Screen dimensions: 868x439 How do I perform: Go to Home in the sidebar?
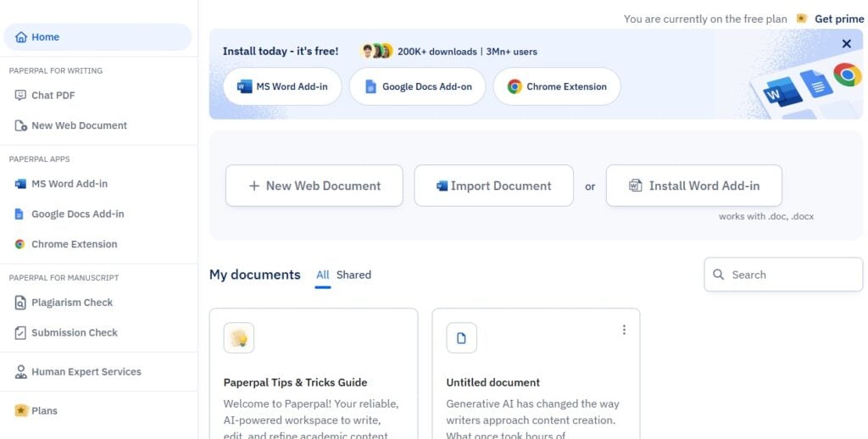98,37
